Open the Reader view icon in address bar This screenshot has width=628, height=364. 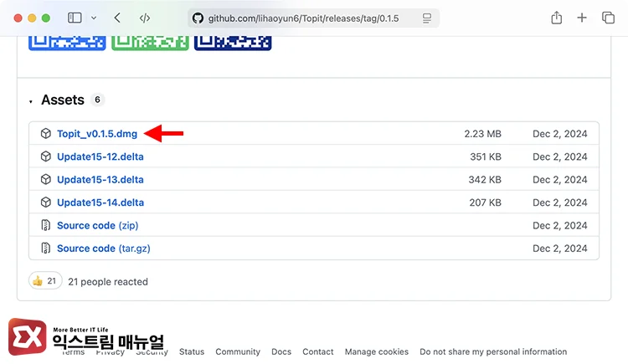[427, 18]
